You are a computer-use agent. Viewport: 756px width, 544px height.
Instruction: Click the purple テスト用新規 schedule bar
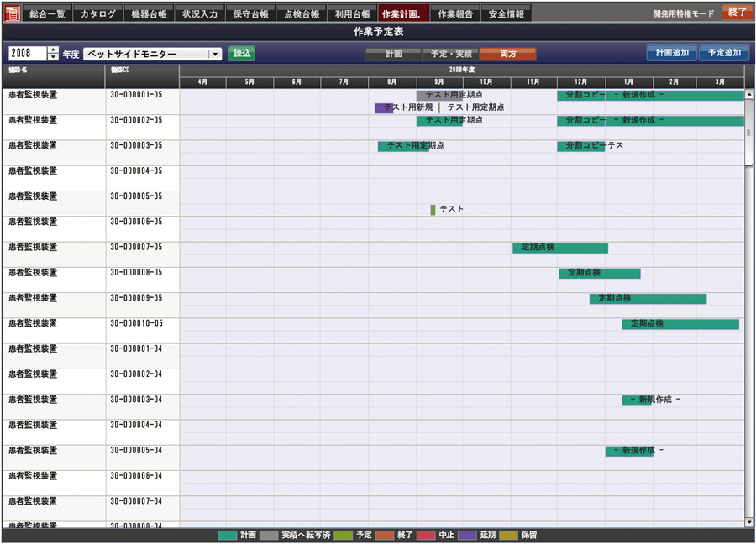click(x=383, y=108)
